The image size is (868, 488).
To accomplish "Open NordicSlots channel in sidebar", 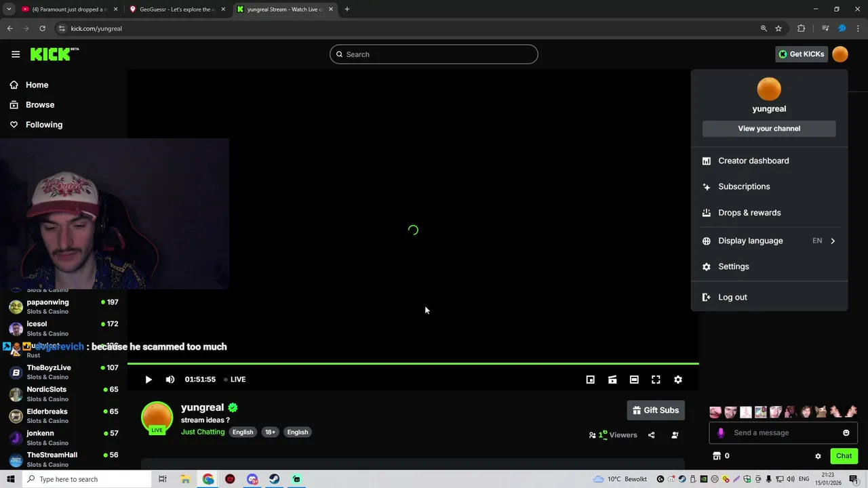I will pyautogui.click(x=64, y=394).
